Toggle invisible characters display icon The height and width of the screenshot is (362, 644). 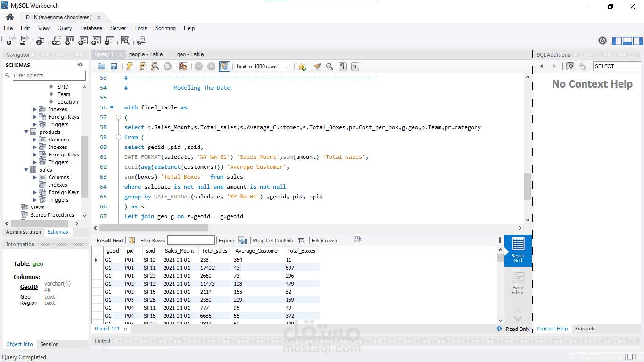pyautogui.click(x=343, y=66)
